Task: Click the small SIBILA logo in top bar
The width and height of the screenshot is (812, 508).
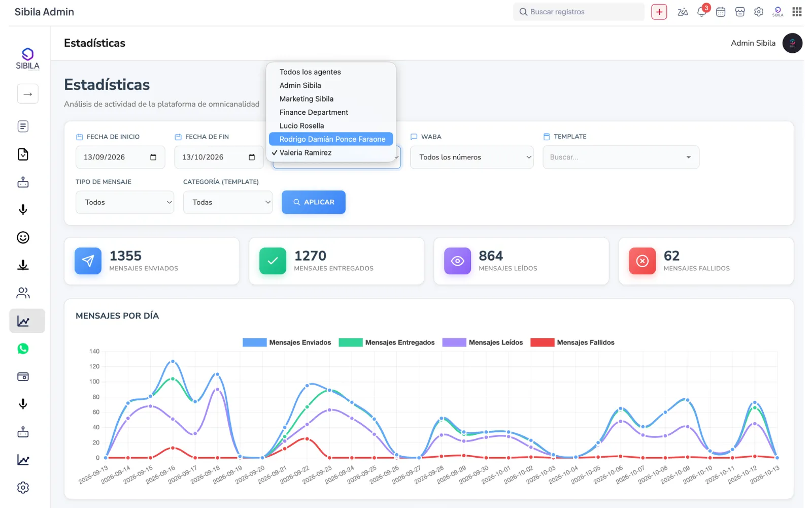Action: [x=778, y=12]
